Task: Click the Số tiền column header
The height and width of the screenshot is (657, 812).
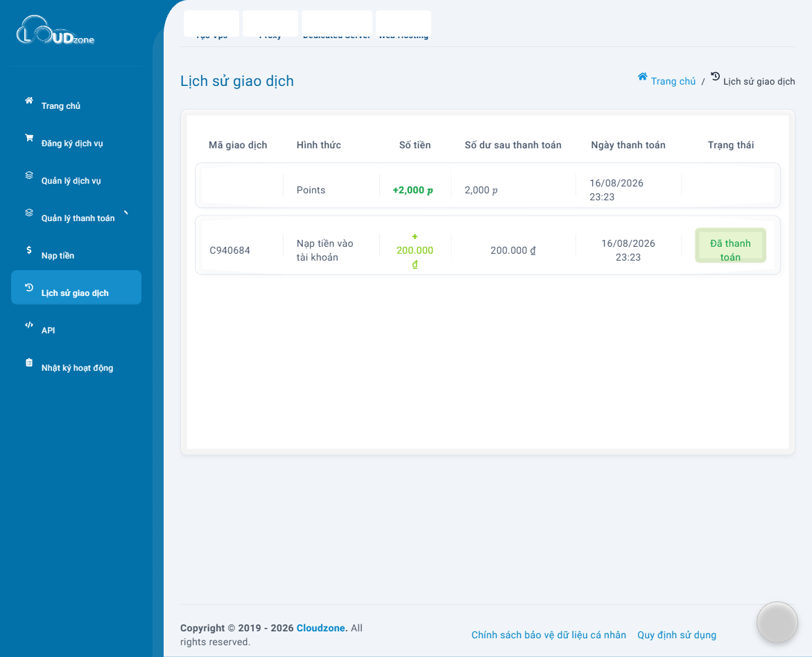Action: point(415,145)
